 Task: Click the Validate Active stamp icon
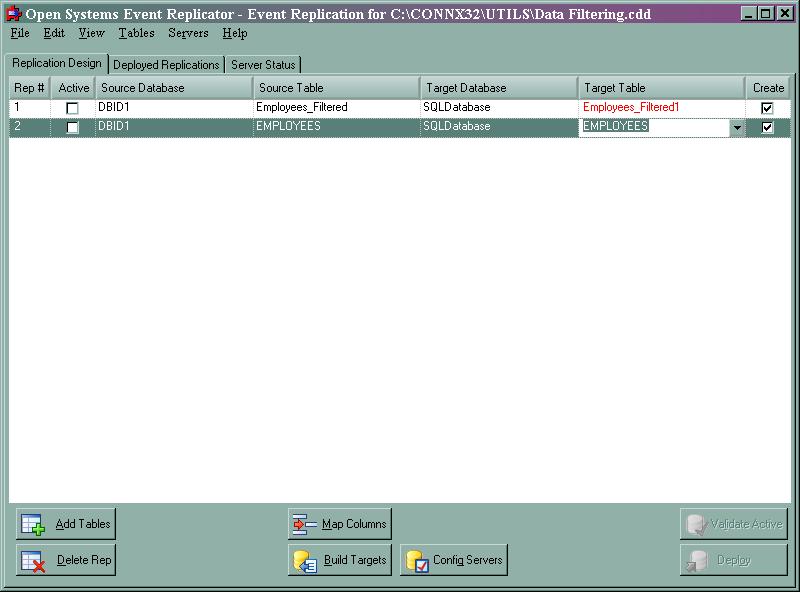694,523
